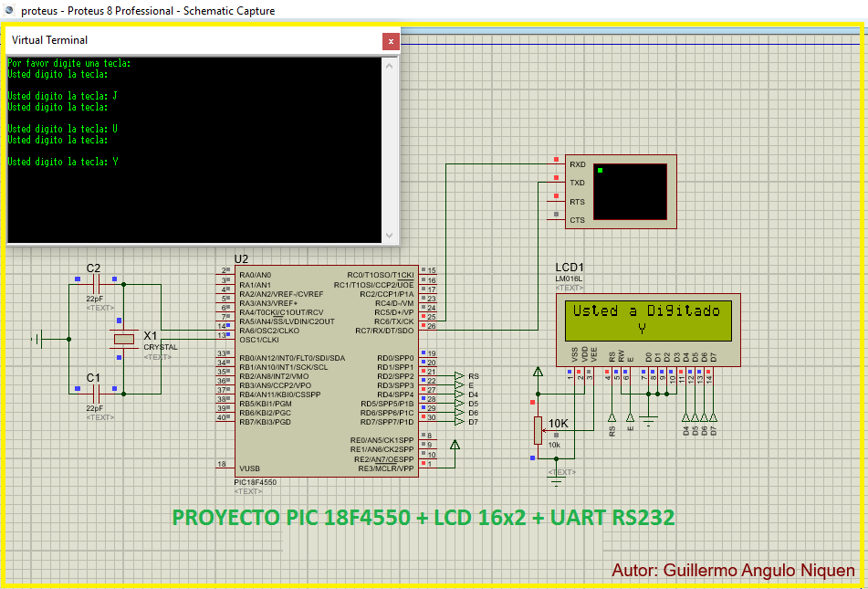This screenshot has height=589, width=868.
Task: Select the X1 crystal symbol
Action: pos(123,338)
